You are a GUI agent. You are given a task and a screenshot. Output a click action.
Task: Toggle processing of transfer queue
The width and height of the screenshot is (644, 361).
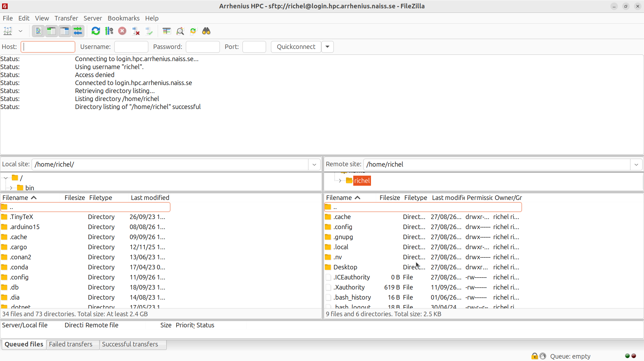109,31
